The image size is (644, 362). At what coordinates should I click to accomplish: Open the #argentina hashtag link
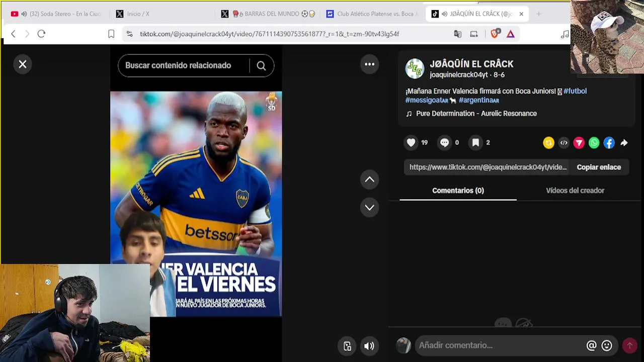click(x=479, y=100)
